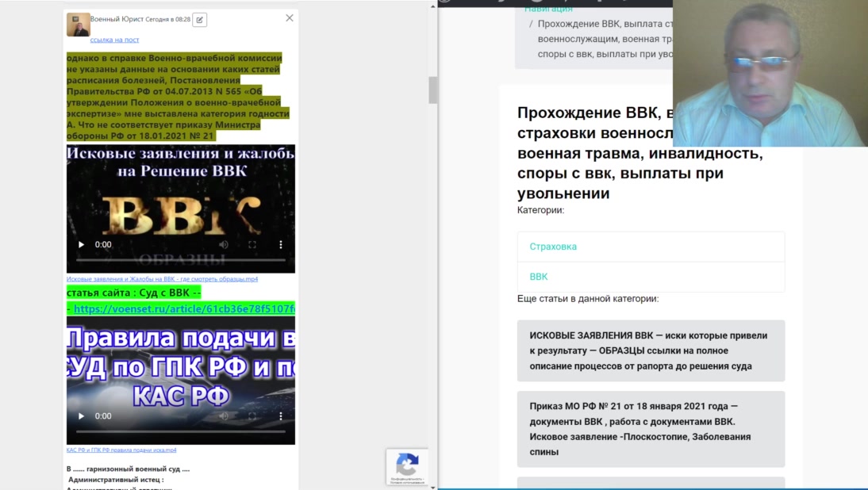Click the 'В ...... гарнизонный военный суд' line
This screenshot has width=868, height=490.
[128, 469]
